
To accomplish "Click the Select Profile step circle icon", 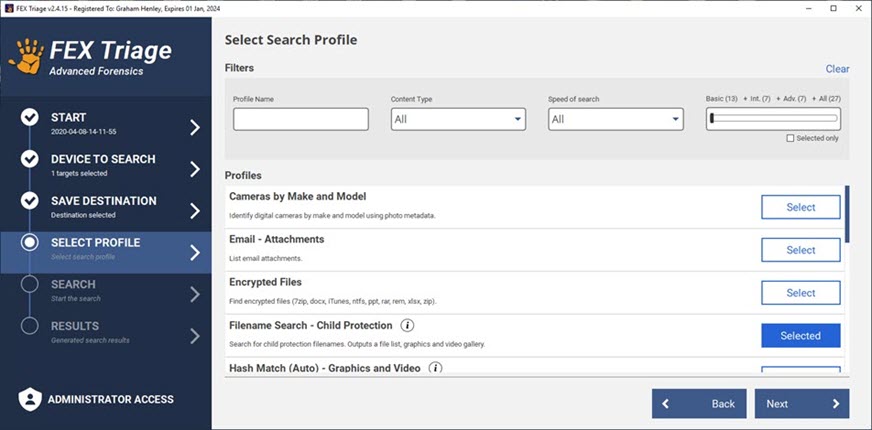I will (x=30, y=243).
